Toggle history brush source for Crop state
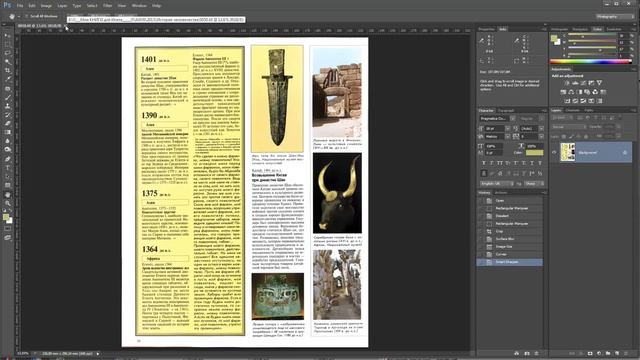Image resolution: width=640 pixels, height=360 pixels. (481, 231)
